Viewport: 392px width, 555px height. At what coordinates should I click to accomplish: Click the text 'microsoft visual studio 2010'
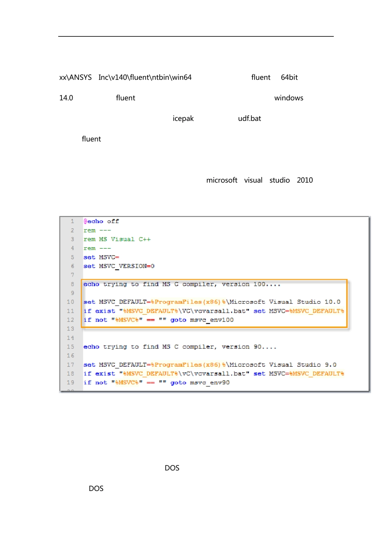click(260, 180)
